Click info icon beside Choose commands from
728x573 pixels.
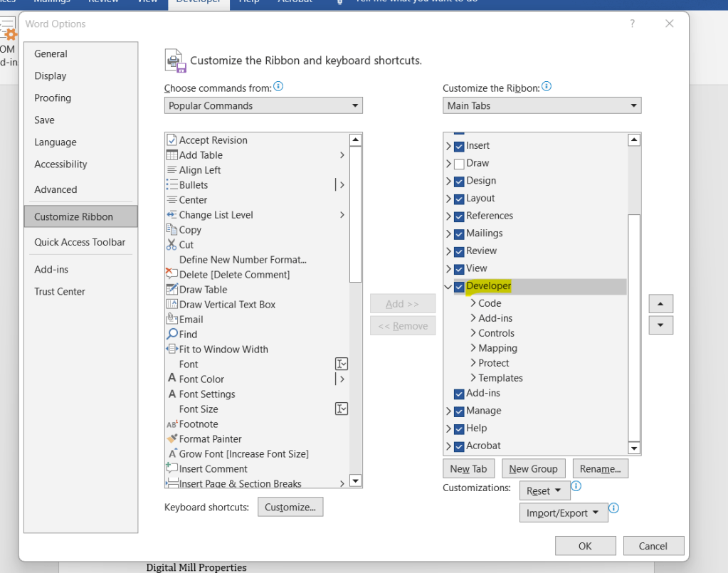pyautogui.click(x=278, y=86)
